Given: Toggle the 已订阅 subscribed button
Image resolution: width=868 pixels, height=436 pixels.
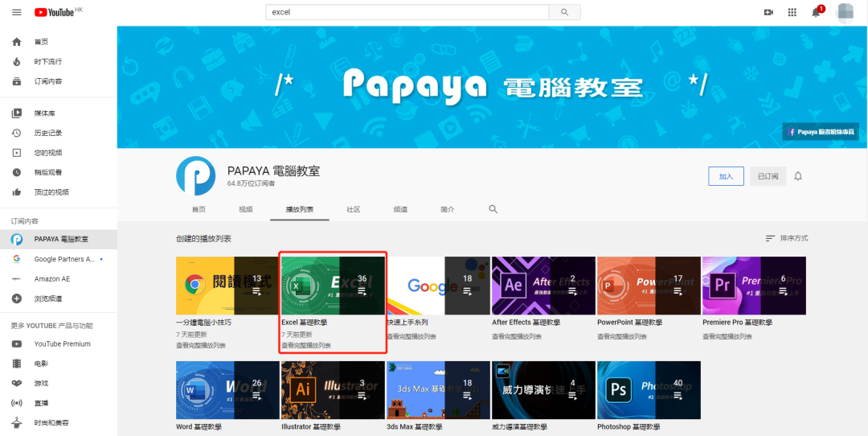Looking at the screenshot, I should click(x=768, y=176).
